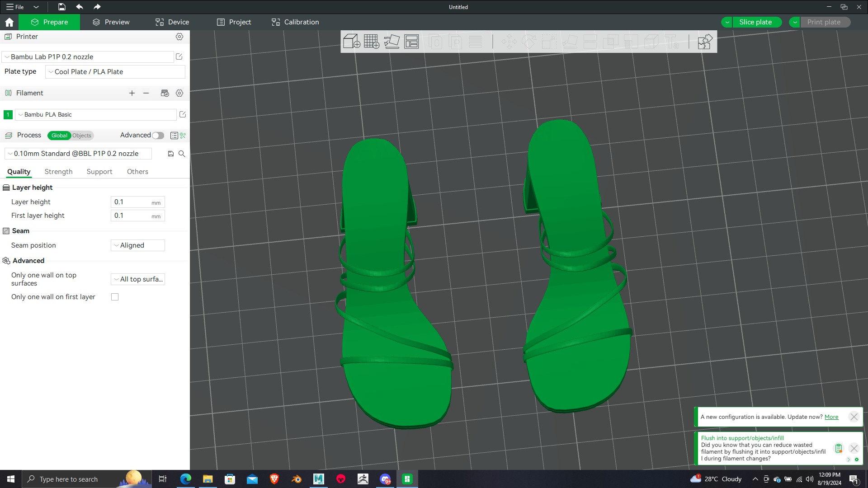Open the Windows Start menu
This screenshot has width=868, height=488.
[x=11, y=479]
